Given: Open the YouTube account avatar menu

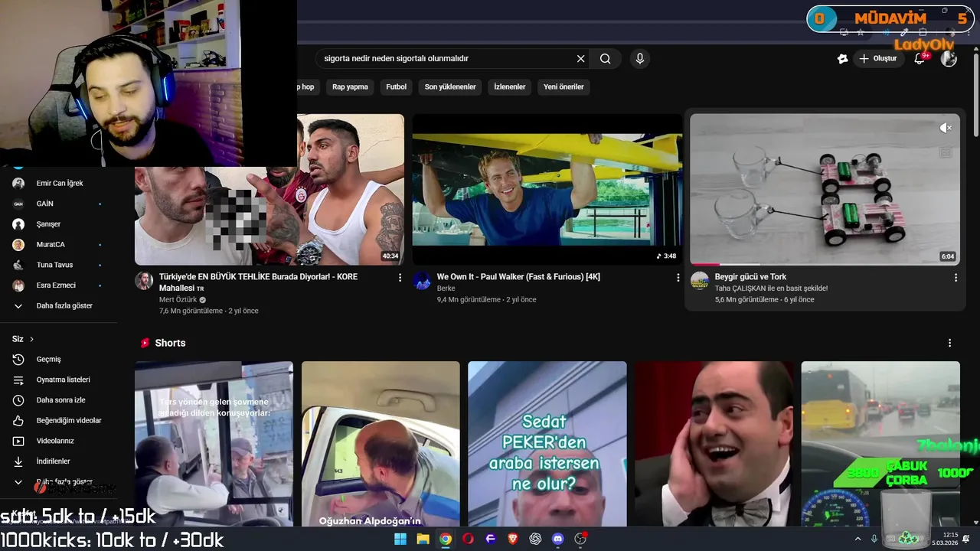Looking at the screenshot, I should point(949,59).
